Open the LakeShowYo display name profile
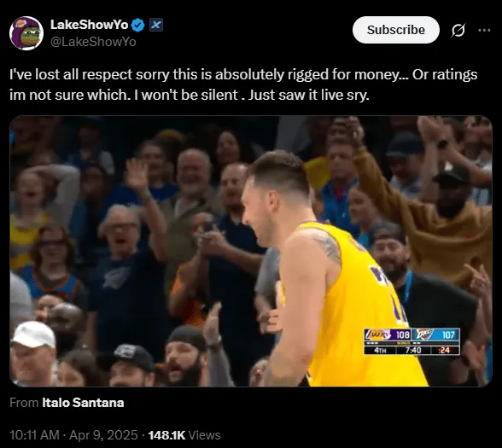The width and height of the screenshot is (502, 448). pos(90,25)
